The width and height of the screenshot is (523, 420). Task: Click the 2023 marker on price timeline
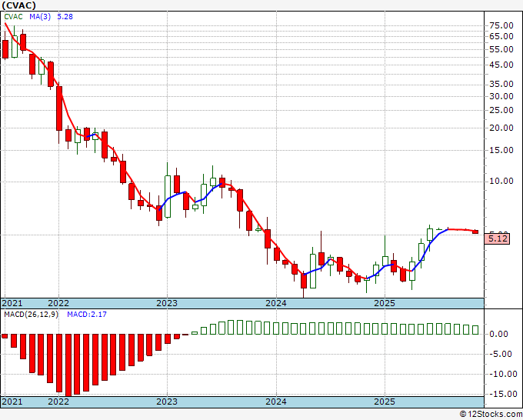167,303
